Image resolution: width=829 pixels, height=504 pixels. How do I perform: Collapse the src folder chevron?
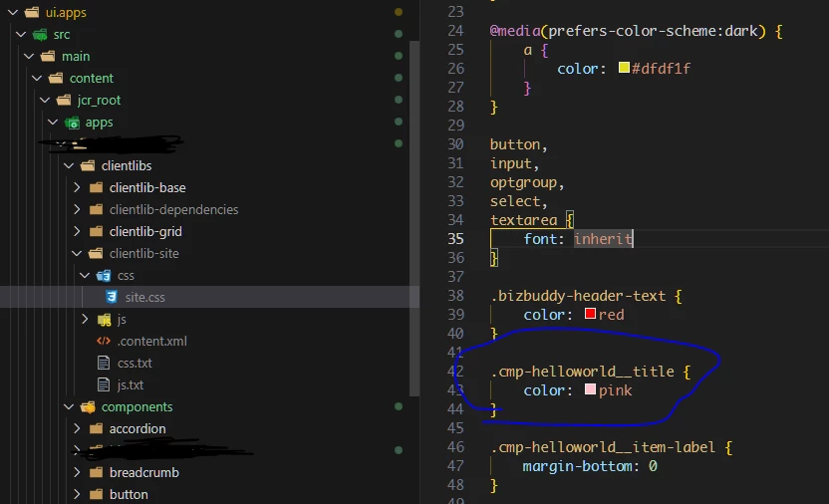[x=21, y=34]
